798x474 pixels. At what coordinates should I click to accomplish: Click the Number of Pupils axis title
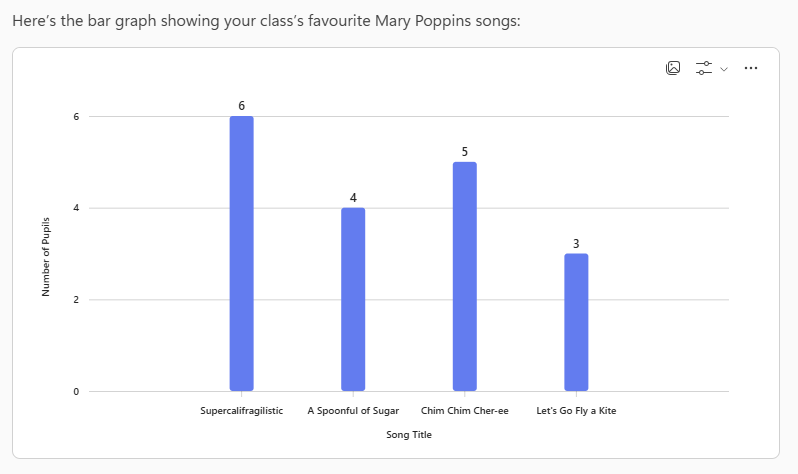46,254
